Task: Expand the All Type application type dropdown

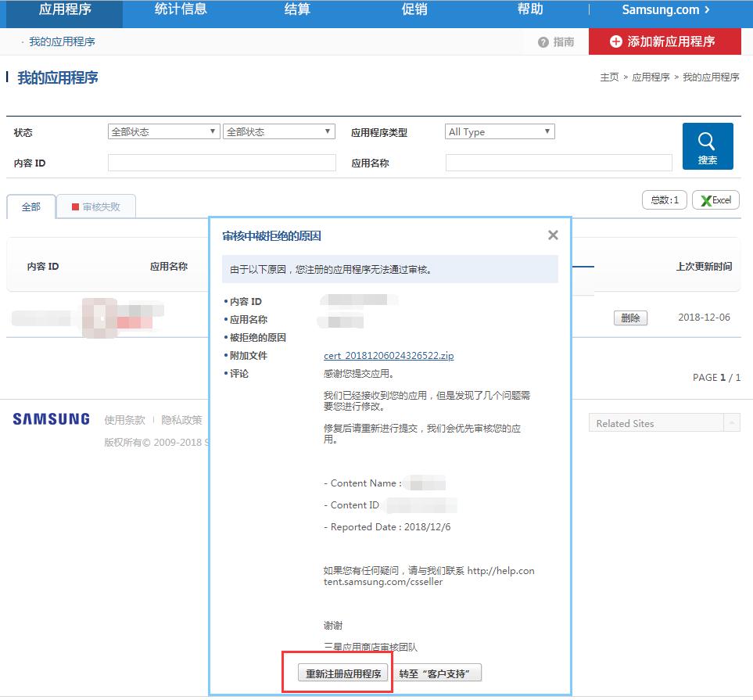Action: 499,131
